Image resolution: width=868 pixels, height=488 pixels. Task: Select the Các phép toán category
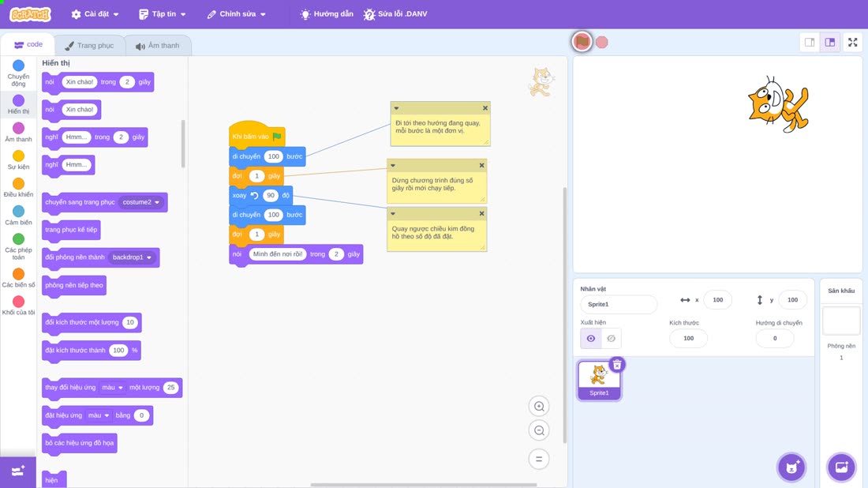(x=18, y=247)
